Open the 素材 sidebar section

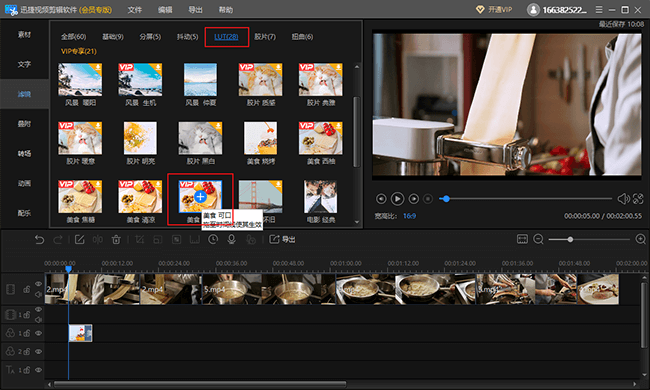[24, 34]
